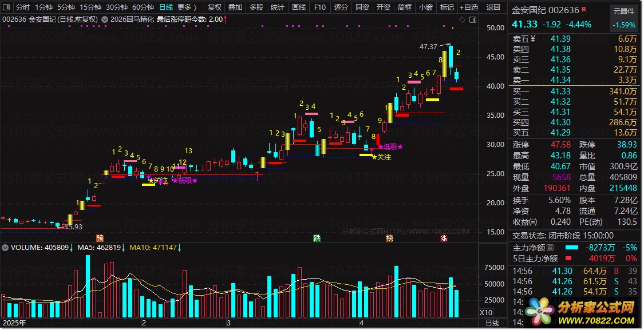Screen dimensions: 644x330
Task: Click the -1.59% sector change value
Action: pos(624,25)
